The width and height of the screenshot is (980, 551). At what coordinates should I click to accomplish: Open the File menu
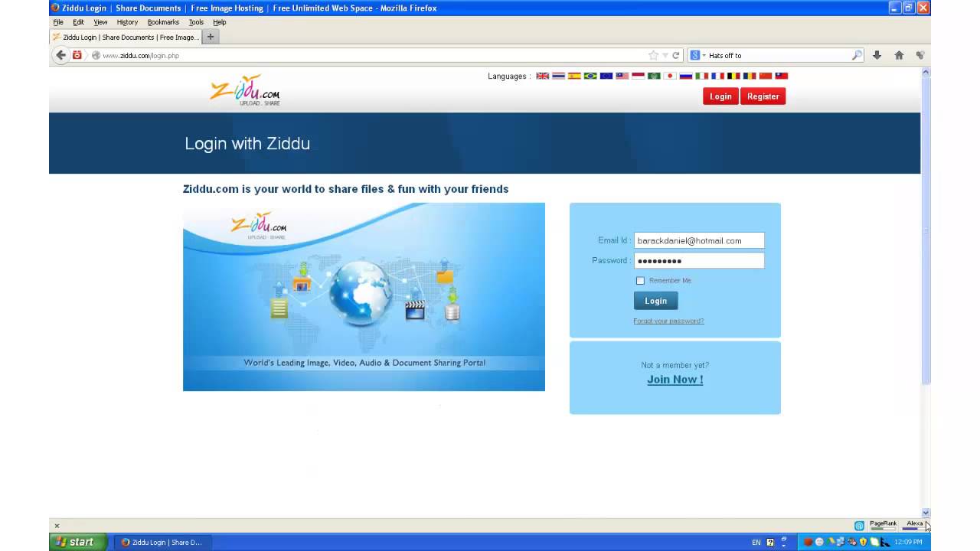click(58, 22)
